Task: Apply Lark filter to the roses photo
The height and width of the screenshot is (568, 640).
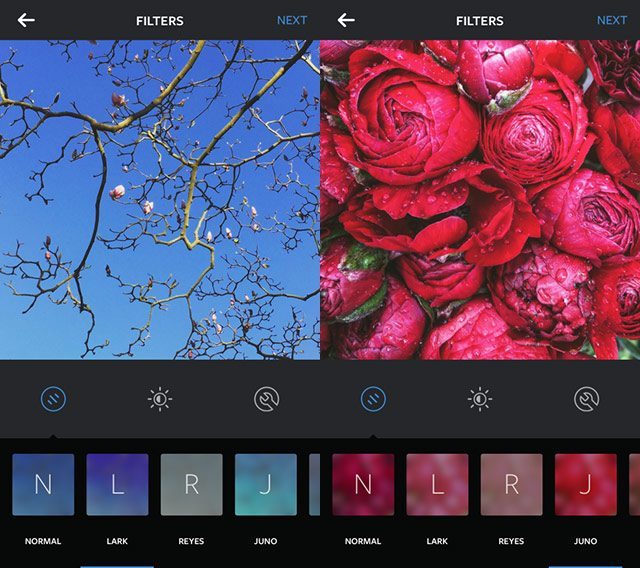Action: coord(437,485)
